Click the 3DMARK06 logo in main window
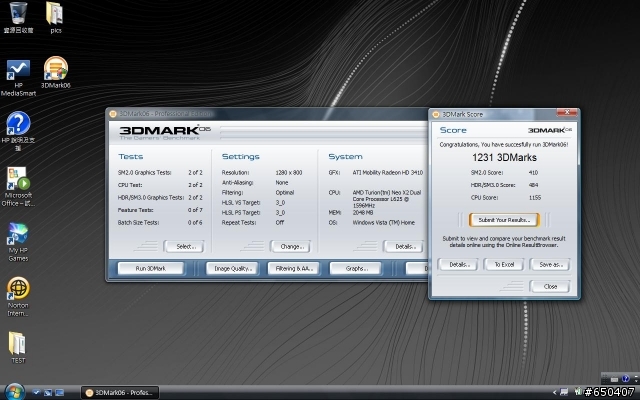Screen dimensions: 640x400 165,130
